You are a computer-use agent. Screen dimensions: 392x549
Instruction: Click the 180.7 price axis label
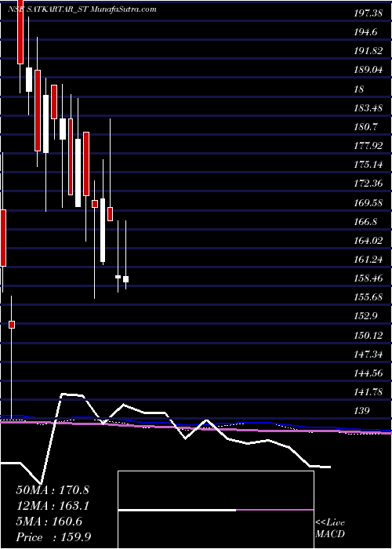click(365, 127)
